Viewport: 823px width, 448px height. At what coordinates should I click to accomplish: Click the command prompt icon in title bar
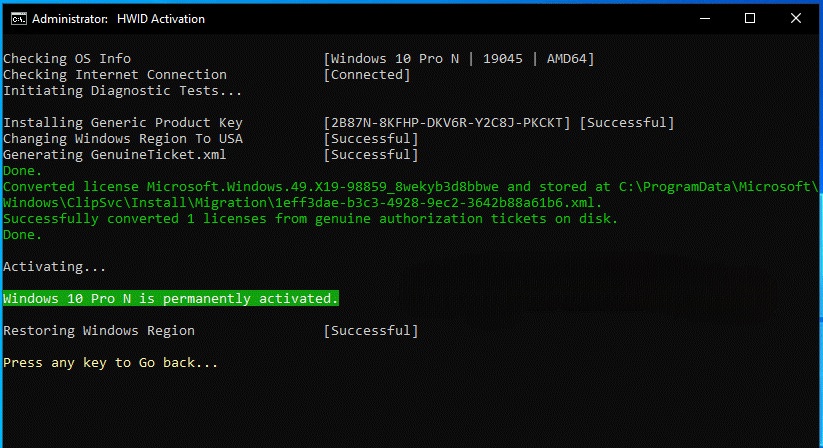(x=18, y=19)
